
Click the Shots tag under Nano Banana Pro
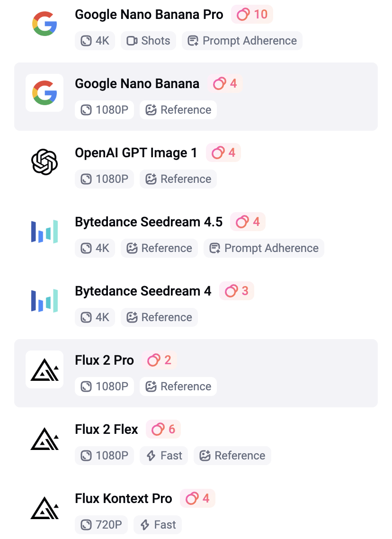[x=149, y=41]
